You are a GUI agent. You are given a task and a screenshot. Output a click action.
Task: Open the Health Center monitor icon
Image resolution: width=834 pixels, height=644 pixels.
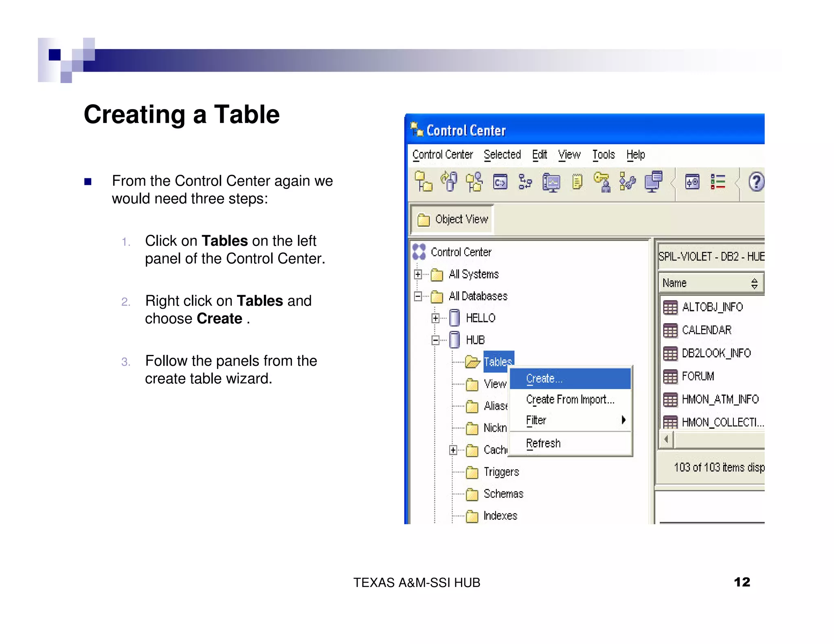pos(551,182)
